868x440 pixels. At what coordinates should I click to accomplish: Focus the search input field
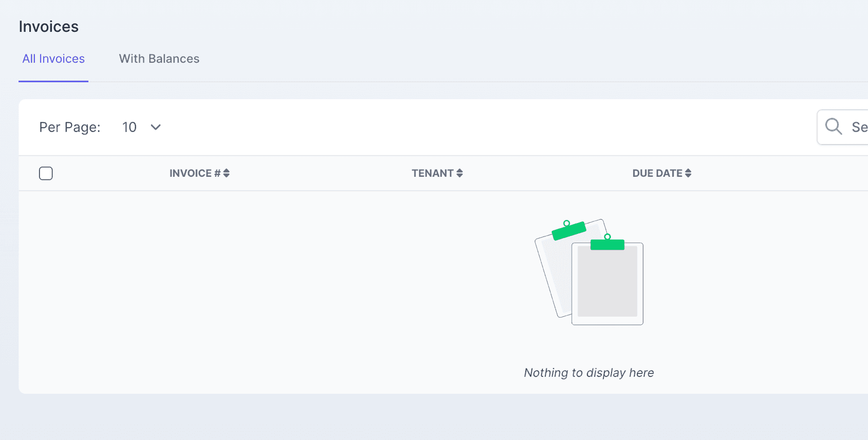[859, 127]
